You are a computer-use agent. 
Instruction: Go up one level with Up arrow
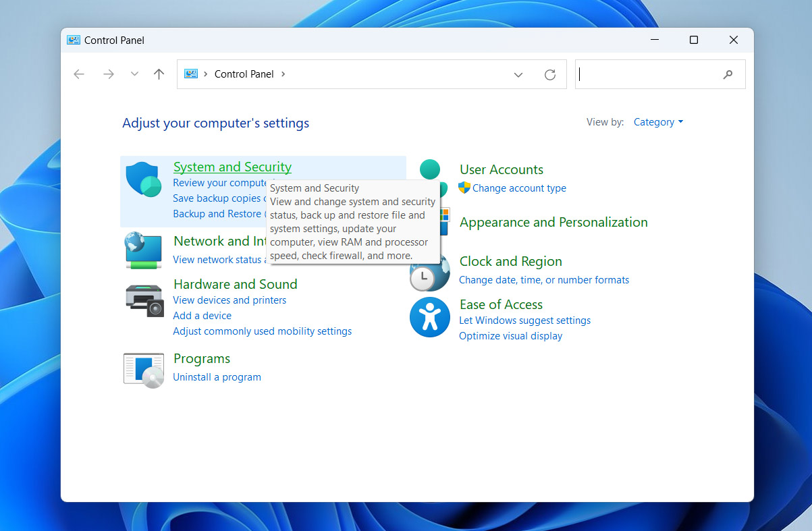[x=159, y=74]
